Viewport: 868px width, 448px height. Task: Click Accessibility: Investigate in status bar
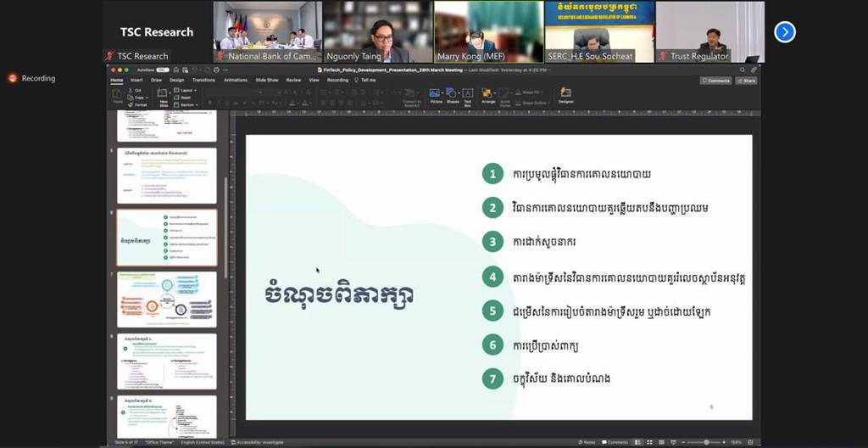(257, 442)
